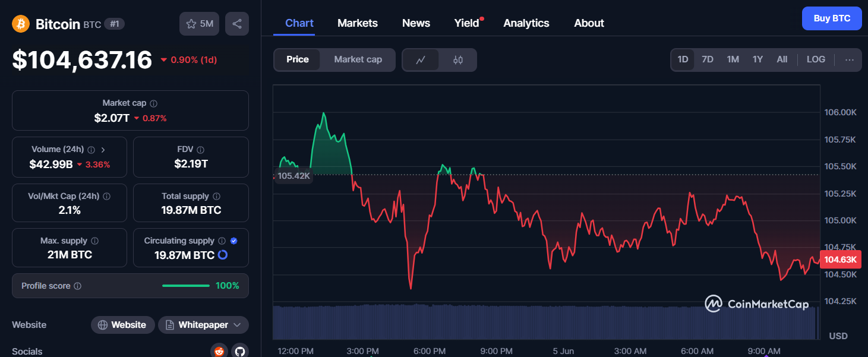
Task: Switch to line chart view icon
Action: pyautogui.click(x=421, y=60)
